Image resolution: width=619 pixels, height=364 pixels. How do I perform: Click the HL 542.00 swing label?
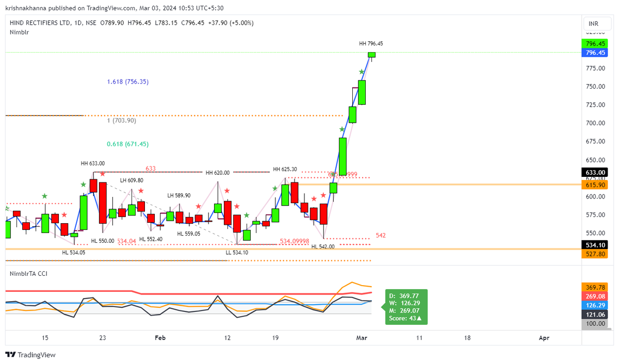click(323, 247)
